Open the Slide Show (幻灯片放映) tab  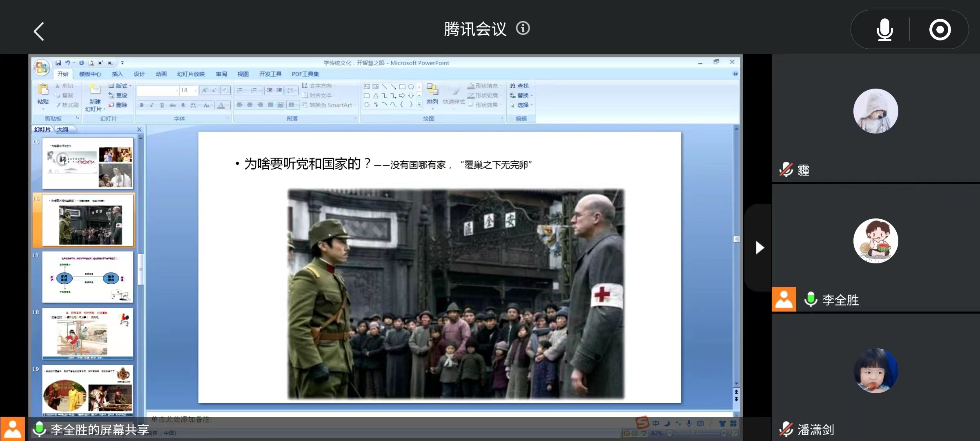[191, 74]
